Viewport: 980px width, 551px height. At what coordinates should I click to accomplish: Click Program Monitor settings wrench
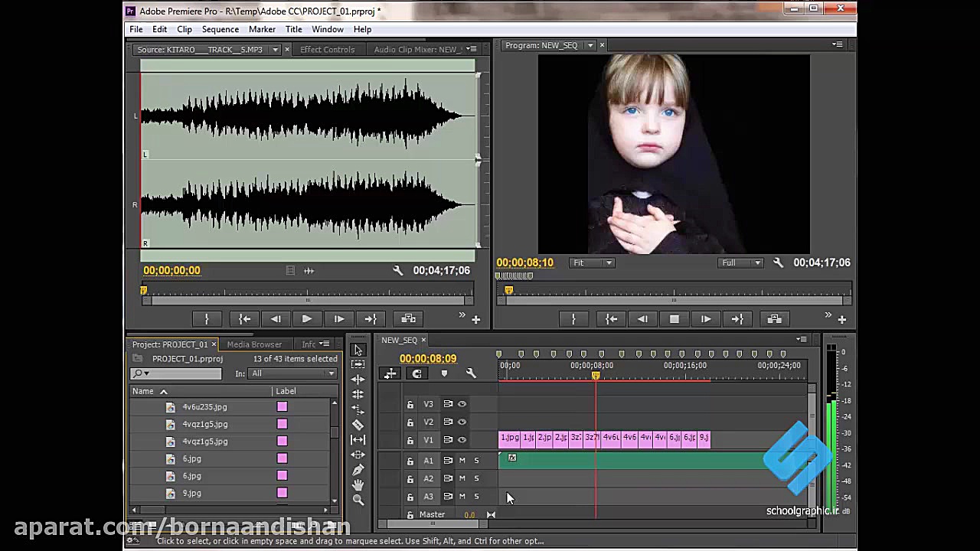click(x=778, y=262)
